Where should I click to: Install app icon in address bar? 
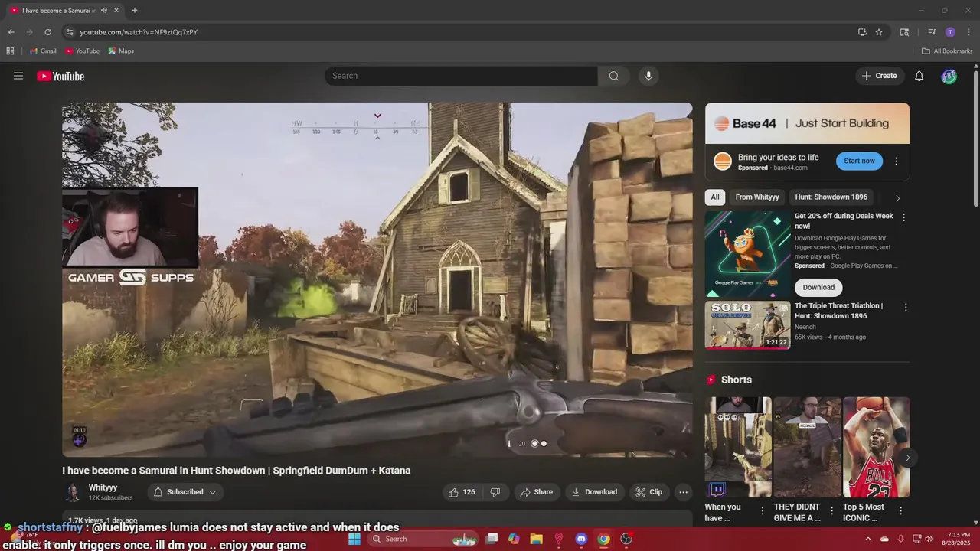(862, 32)
